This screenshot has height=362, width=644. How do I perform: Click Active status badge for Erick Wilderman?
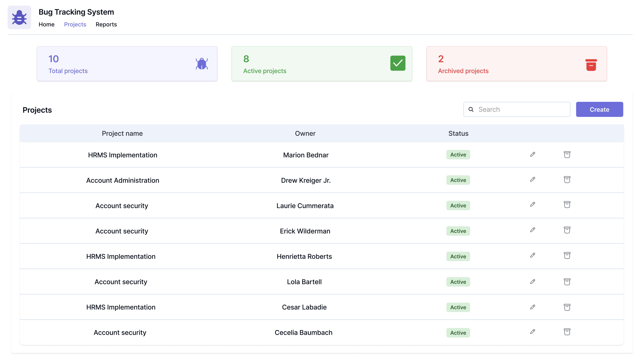click(458, 231)
